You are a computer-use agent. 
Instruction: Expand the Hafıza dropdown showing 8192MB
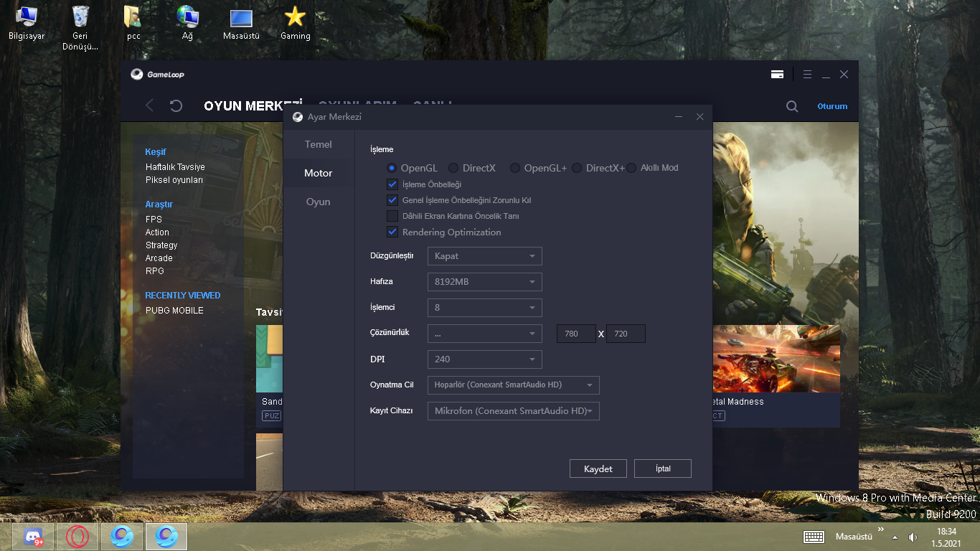click(484, 282)
